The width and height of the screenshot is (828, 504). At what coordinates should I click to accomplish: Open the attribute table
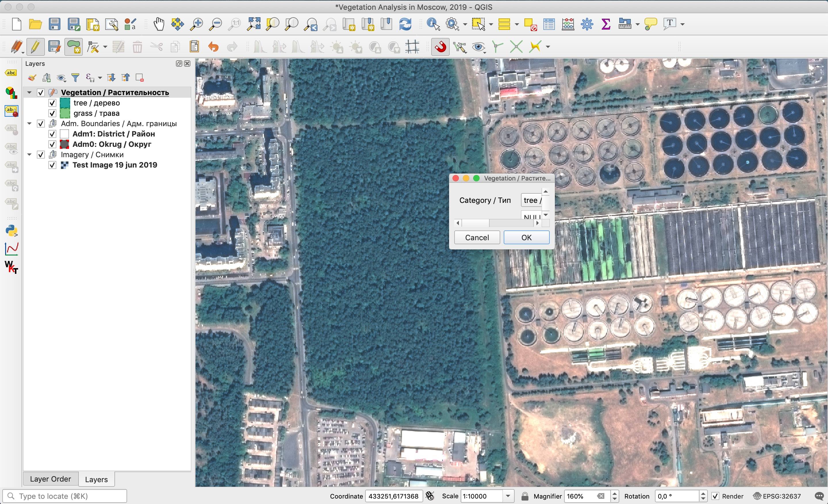(549, 24)
